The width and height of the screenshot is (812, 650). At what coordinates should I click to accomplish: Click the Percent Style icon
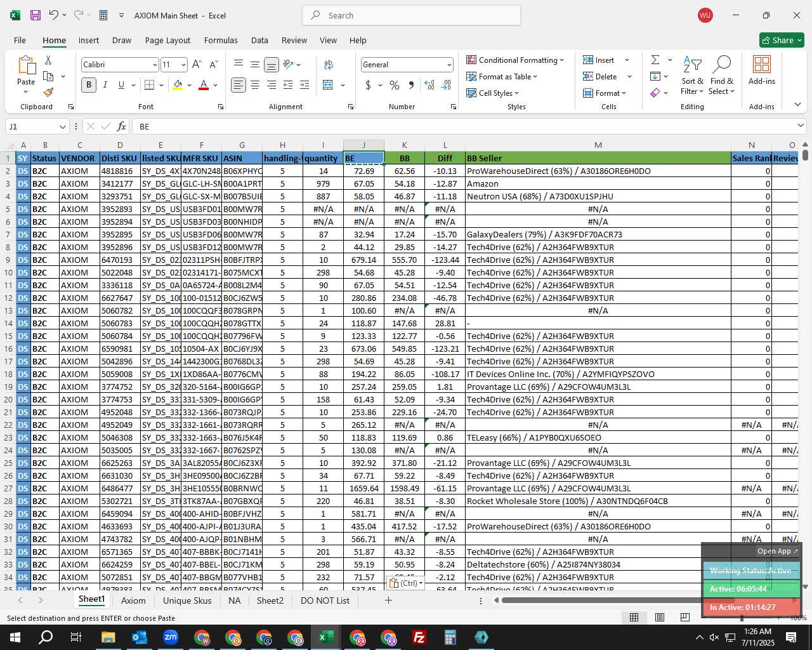(395, 84)
